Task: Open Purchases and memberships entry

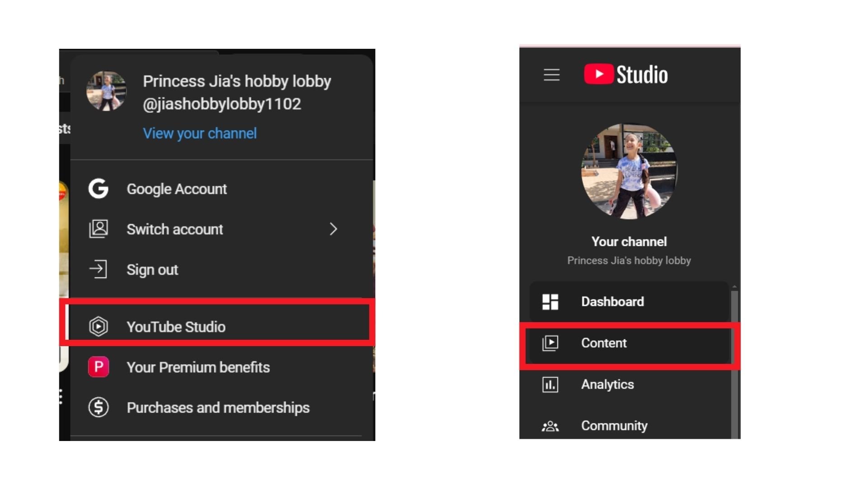Action: (x=222, y=408)
